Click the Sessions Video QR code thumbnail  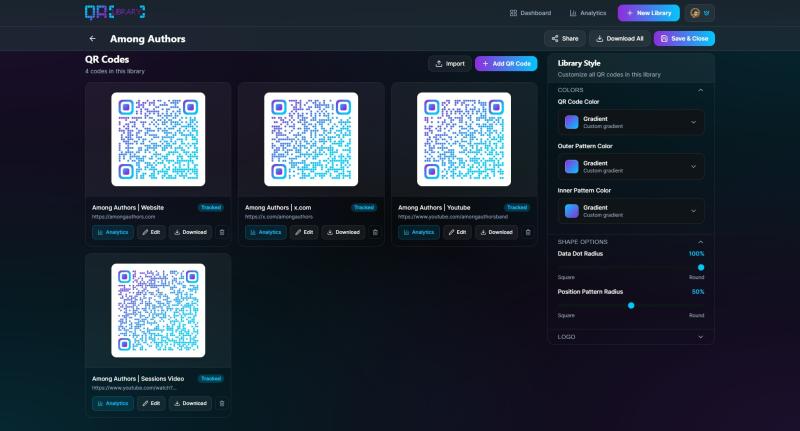pos(158,310)
